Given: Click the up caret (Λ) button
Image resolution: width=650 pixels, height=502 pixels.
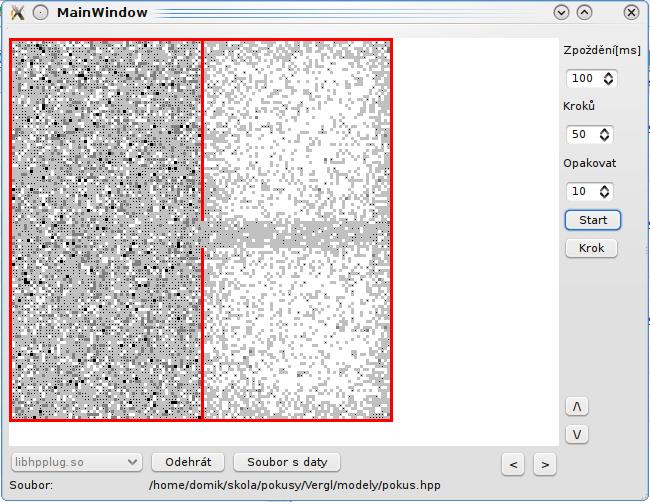Looking at the screenshot, I should click(577, 407).
